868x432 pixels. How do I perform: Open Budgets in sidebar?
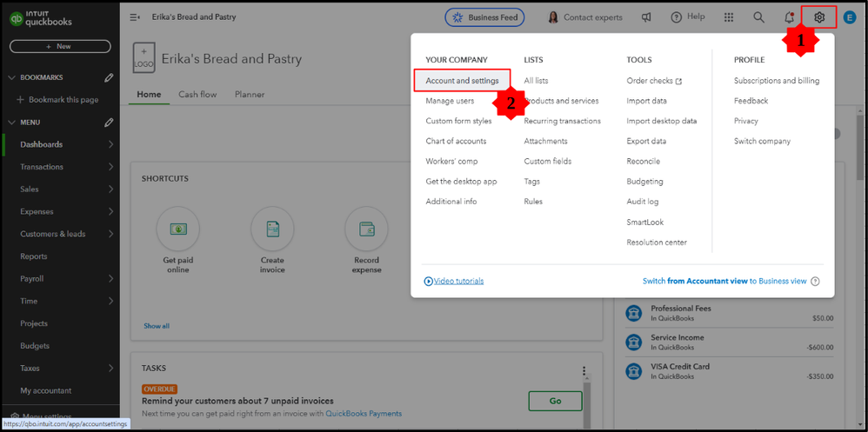tap(35, 346)
